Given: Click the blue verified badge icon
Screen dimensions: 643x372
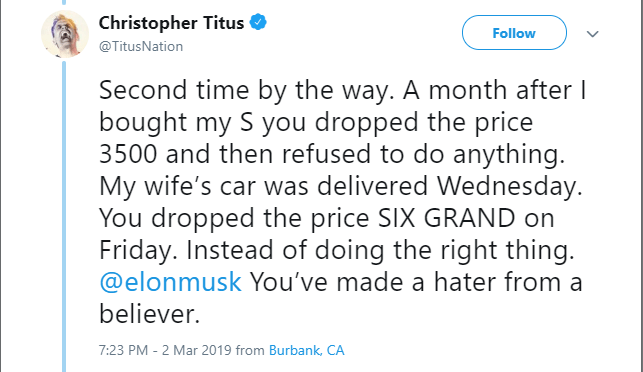Looking at the screenshot, I should click(258, 22).
